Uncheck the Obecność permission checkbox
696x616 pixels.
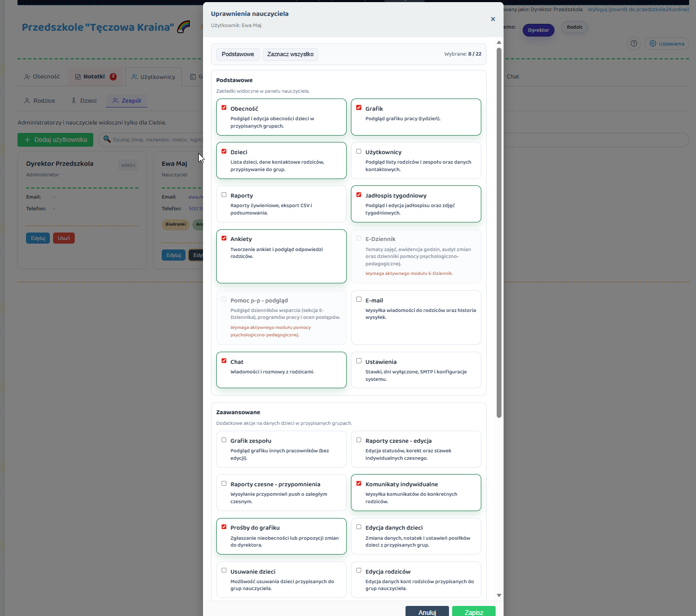224,108
